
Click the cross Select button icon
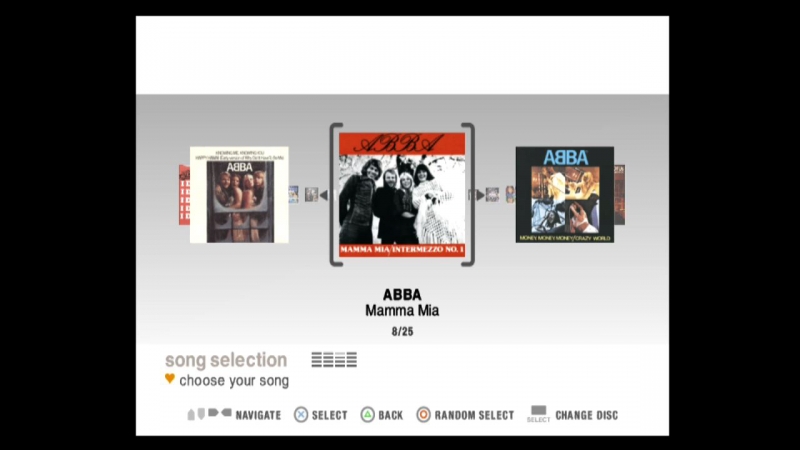tap(301, 415)
